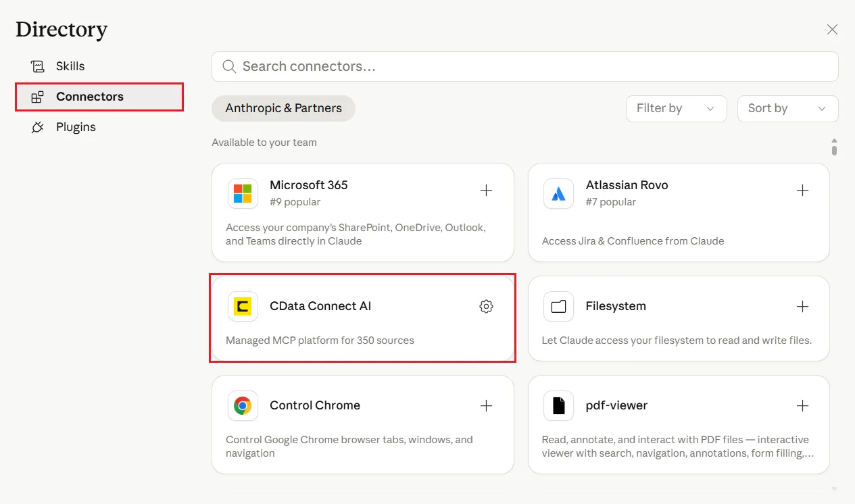Click the pdf-viewer document icon
855x504 pixels.
558,406
